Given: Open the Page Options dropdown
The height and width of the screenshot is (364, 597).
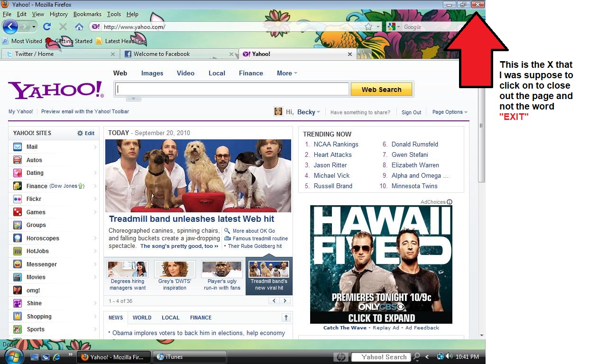Looking at the screenshot, I should [x=450, y=112].
